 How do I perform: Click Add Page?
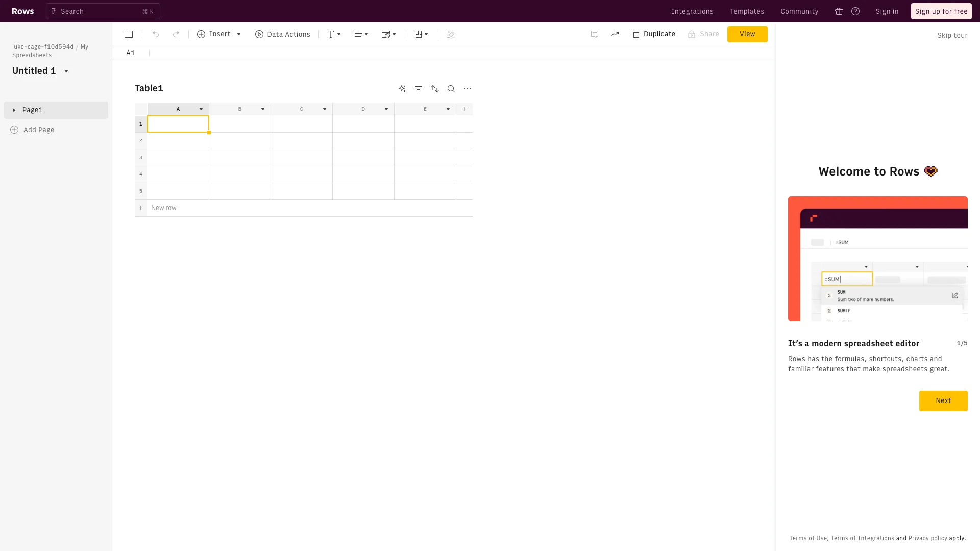click(x=33, y=130)
